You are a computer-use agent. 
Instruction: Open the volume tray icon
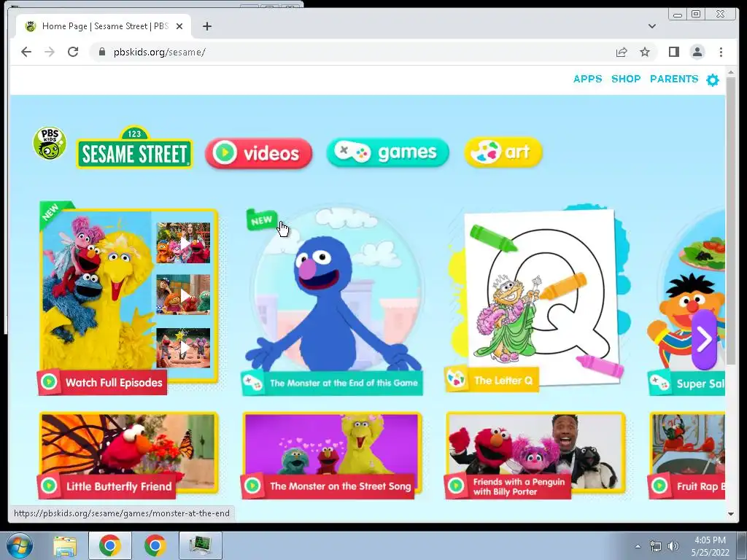(x=673, y=546)
